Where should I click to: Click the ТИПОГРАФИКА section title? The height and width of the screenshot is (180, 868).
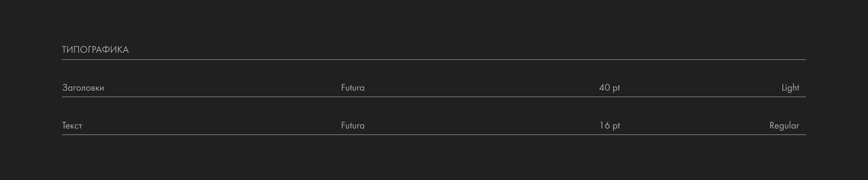click(x=95, y=50)
